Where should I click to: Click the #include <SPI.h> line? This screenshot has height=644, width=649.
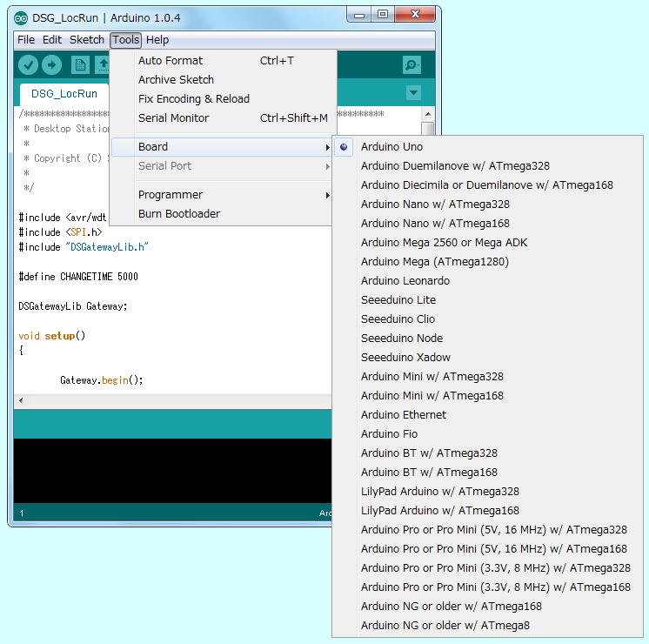click(x=60, y=232)
